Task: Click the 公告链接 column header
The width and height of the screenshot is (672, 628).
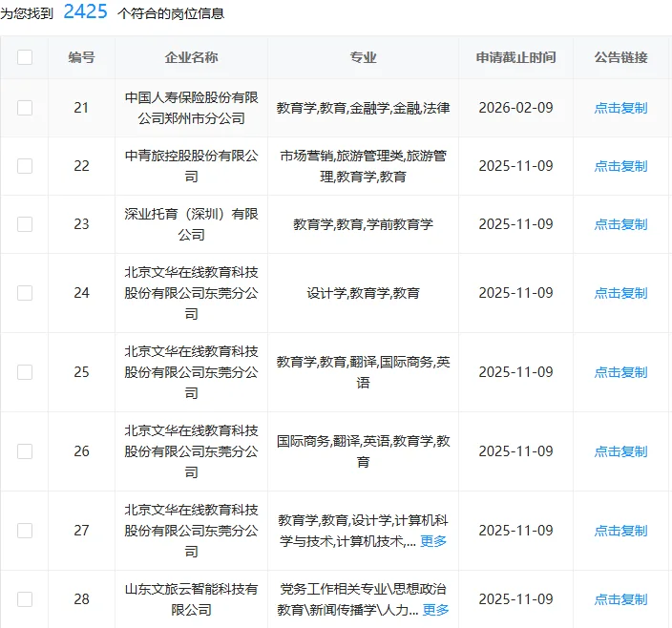Action: [620, 57]
